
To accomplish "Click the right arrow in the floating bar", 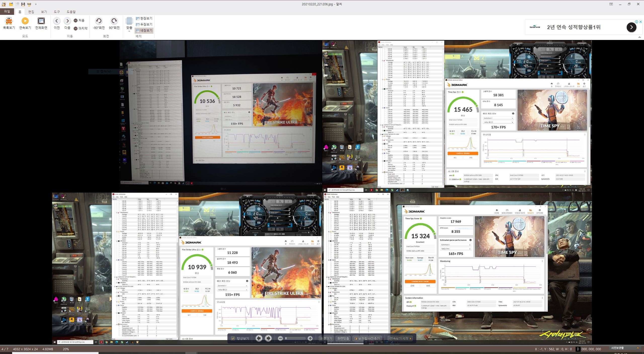I will tap(268, 338).
